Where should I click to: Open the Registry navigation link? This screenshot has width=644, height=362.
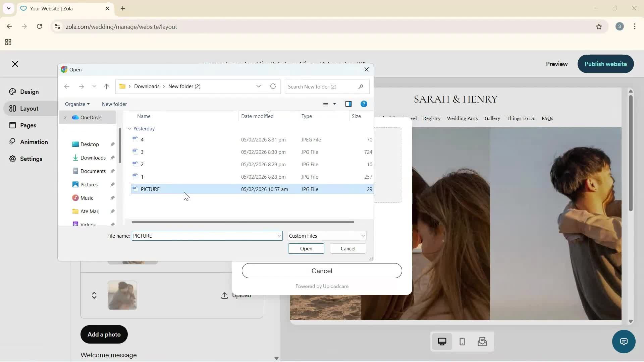tap(431, 118)
